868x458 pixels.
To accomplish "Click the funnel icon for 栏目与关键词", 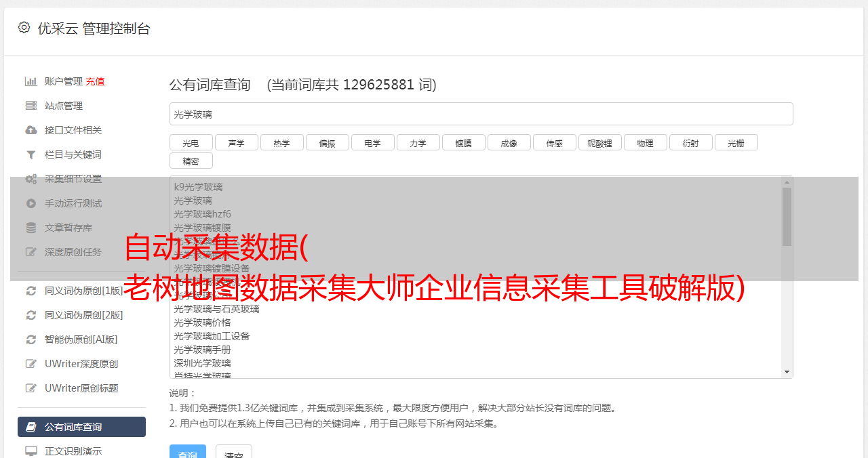I will (x=31, y=154).
